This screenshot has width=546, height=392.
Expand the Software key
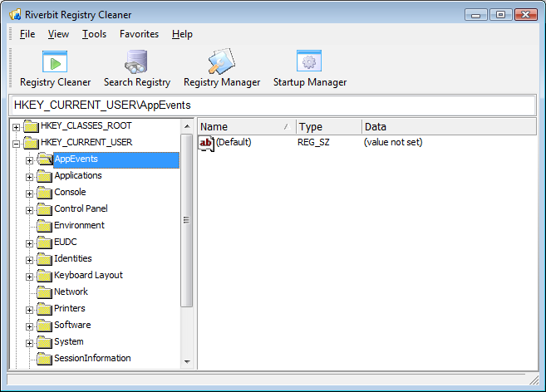[x=30, y=327]
